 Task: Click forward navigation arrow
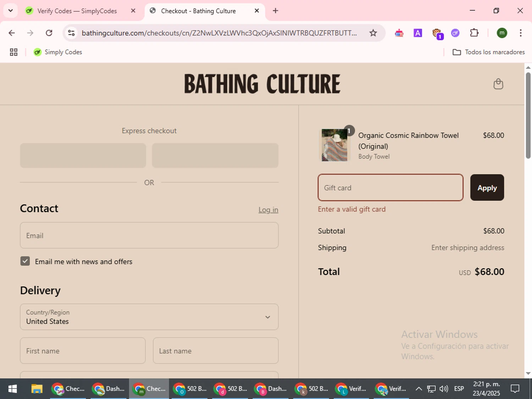point(30,33)
